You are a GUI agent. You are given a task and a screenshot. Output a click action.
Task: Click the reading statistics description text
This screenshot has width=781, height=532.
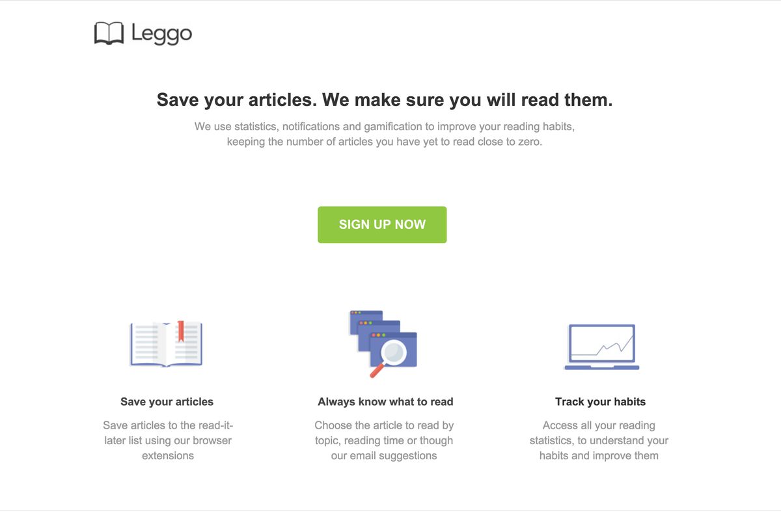600,440
